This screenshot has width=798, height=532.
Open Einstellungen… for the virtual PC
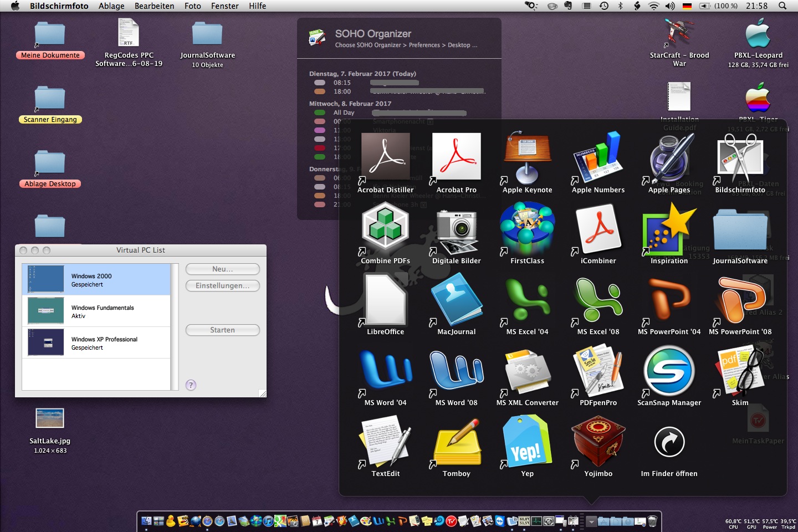tap(222, 285)
